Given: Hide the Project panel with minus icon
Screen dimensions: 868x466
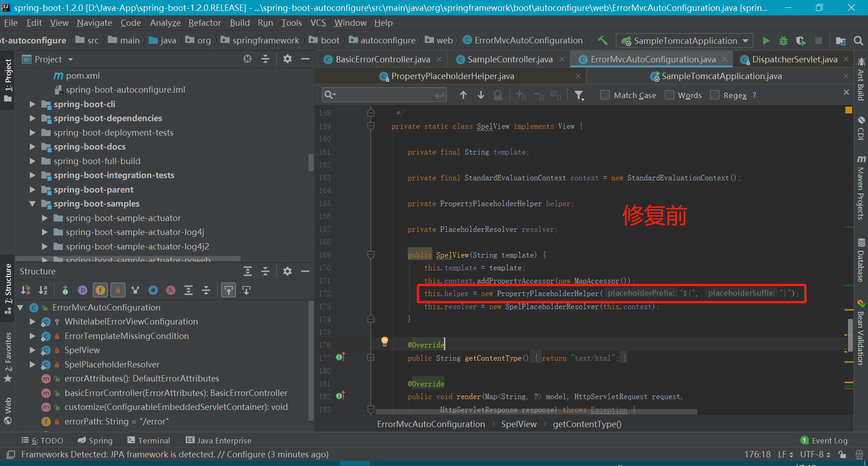Looking at the screenshot, I should pyautogui.click(x=305, y=59).
